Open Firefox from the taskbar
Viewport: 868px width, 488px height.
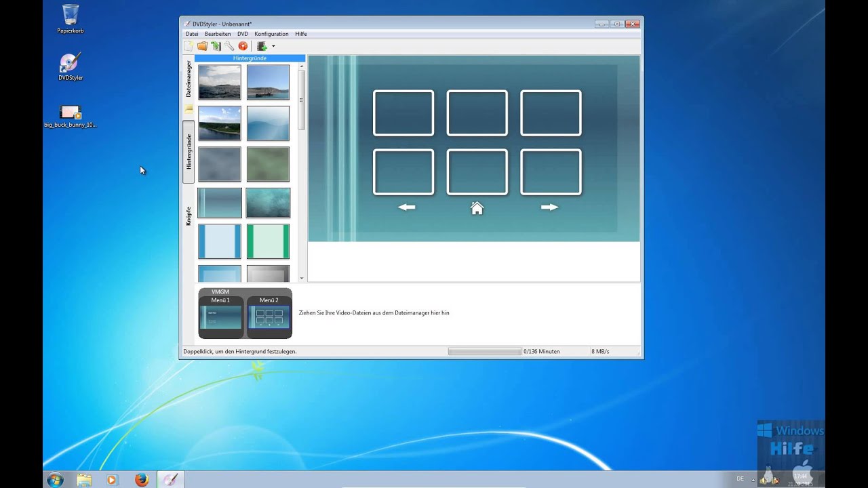(141, 480)
